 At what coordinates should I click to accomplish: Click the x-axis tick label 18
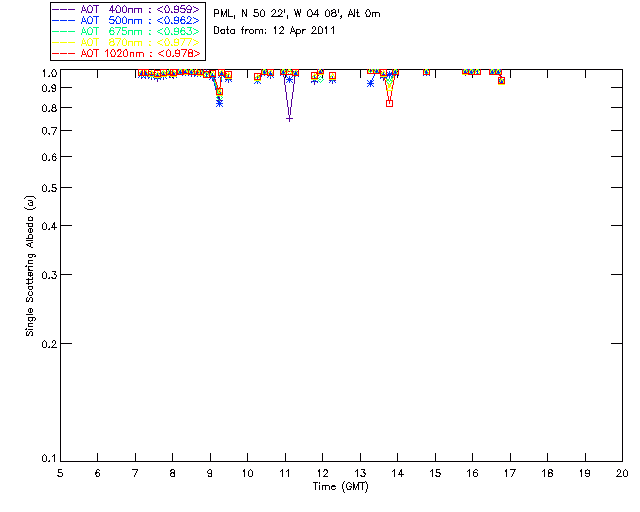(x=547, y=473)
